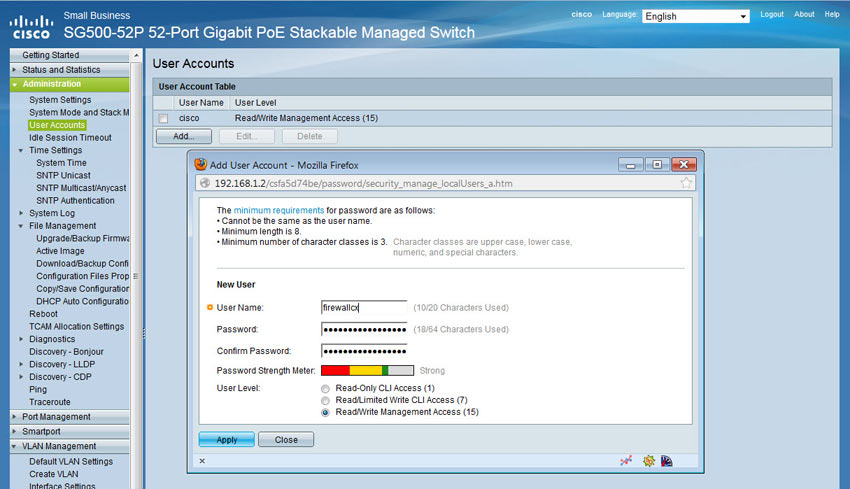Open Reboot page
The height and width of the screenshot is (489, 850).
point(43,314)
